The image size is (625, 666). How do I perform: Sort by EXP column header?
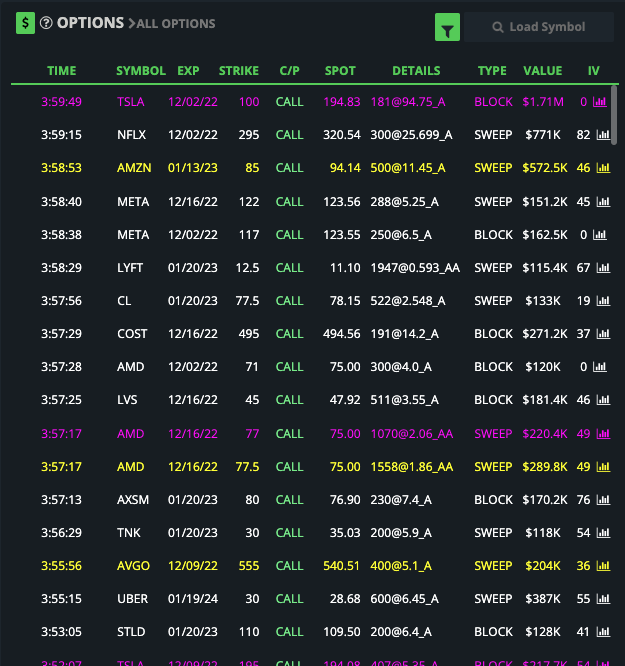[188, 71]
